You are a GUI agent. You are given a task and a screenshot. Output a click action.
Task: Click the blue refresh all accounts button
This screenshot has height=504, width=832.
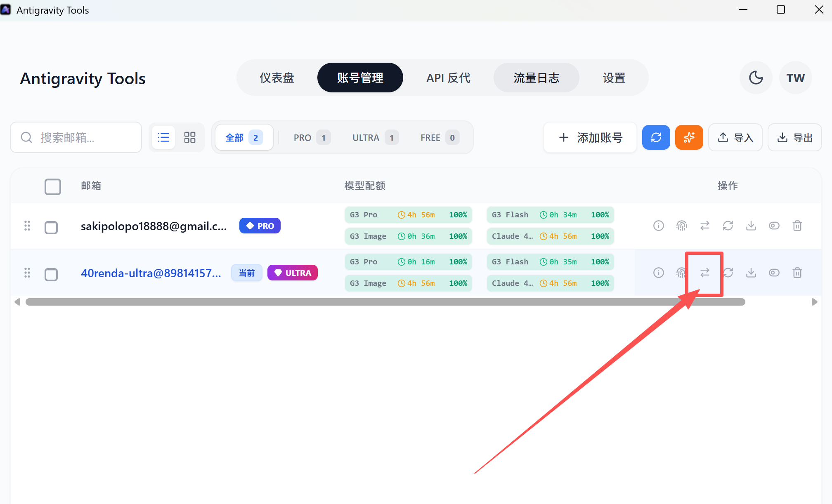point(656,137)
